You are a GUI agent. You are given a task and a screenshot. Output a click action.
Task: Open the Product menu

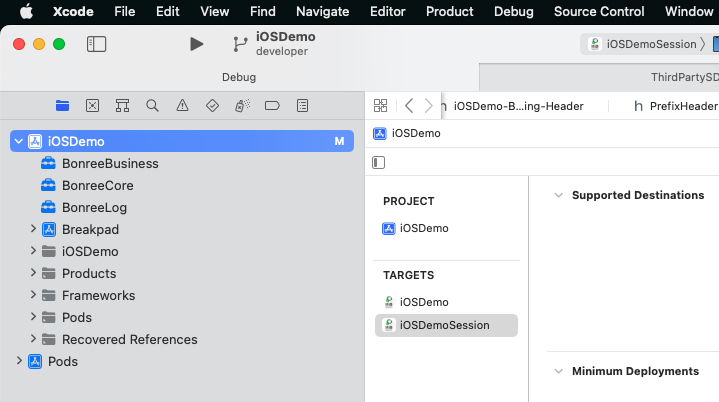tap(449, 11)
